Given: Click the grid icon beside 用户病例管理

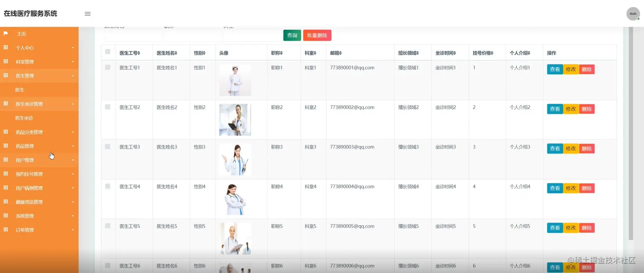Looking at the screenshot, I should 6,188.
